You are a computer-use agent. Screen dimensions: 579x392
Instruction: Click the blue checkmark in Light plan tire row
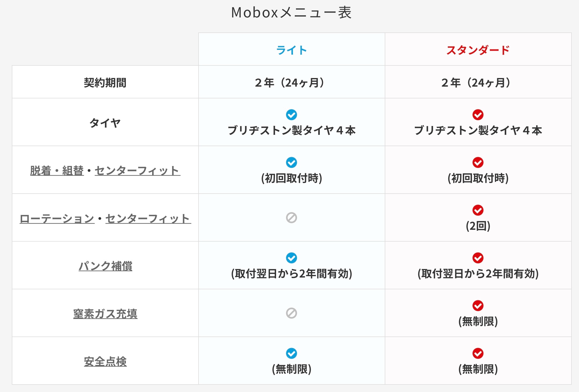pos(291,115)
